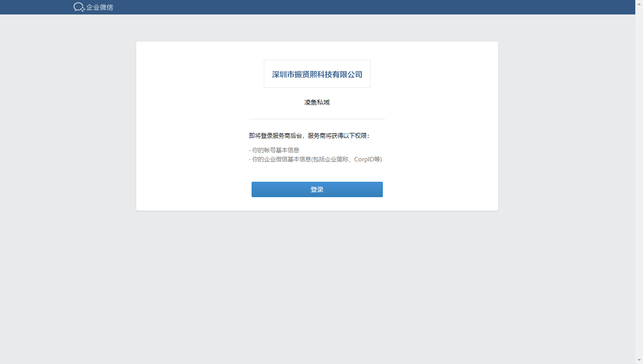Click the vertical scrollbar track
The height and width of the screenshot is (364, 643).
639,181
